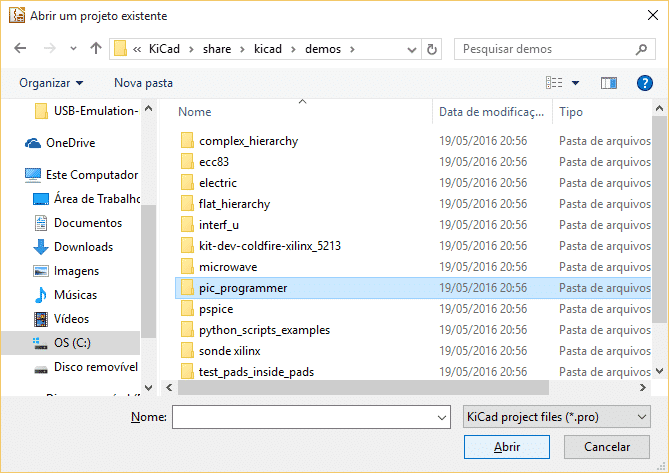Select the ecc83 folder
Screen dimensions: 669x473
coord(413,162)
